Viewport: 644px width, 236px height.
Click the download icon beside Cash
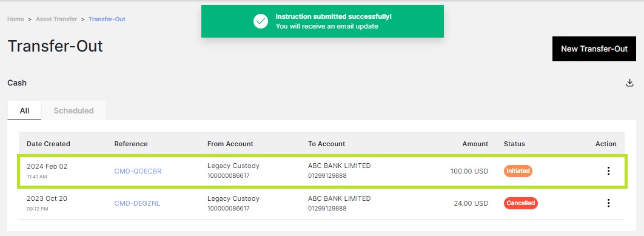[629, 83]
